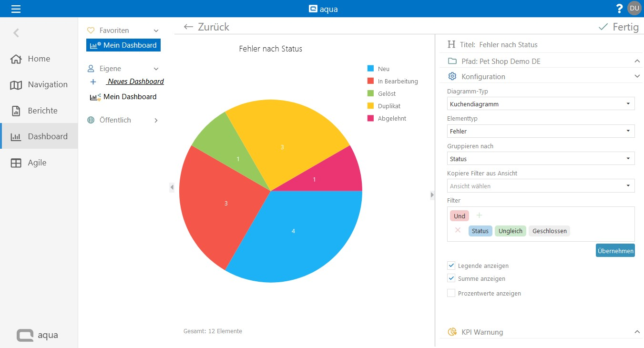This screenshot has height=348, width=644.
Task: Open the hamburger menu icon
Action: click(16, 9)
